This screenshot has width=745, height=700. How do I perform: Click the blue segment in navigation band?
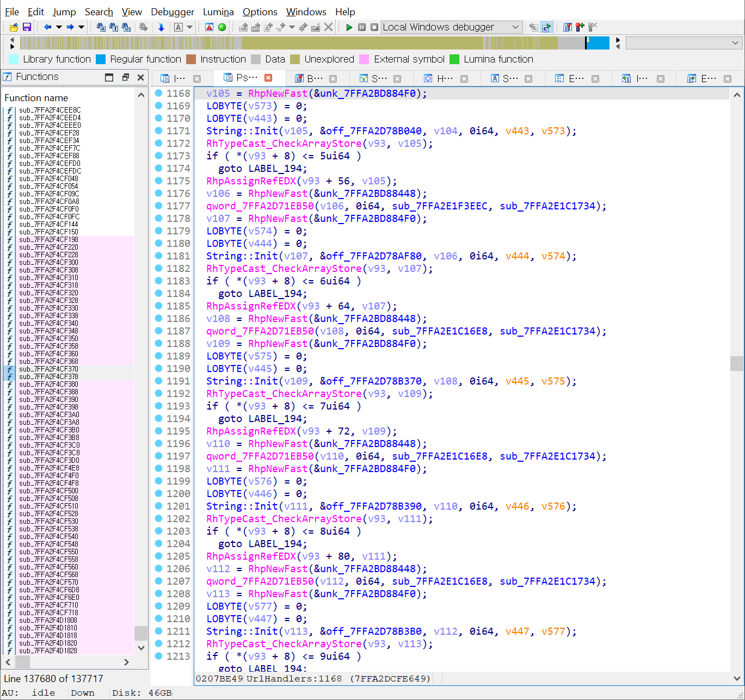[598, 43]
